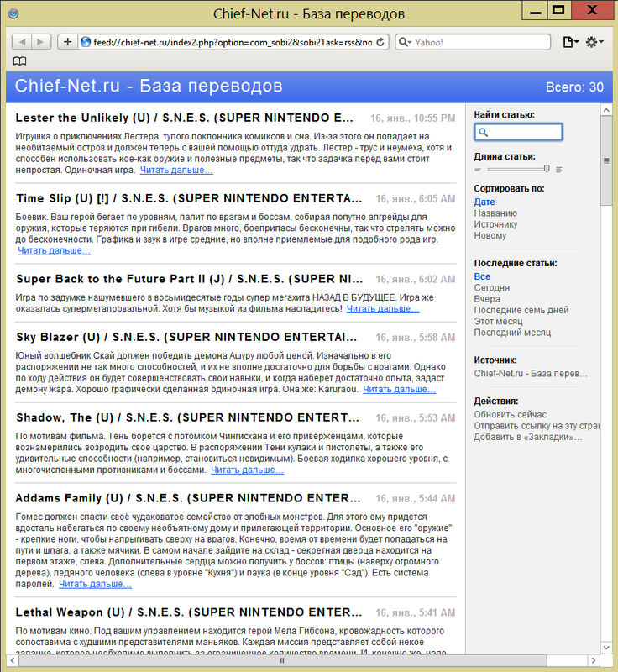
Task: Click the Safari window icon in title bar
Action: pos(13,13)
